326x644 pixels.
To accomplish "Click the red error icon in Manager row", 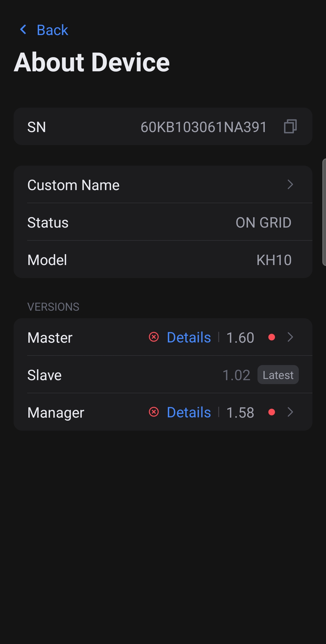I will 154,412.
